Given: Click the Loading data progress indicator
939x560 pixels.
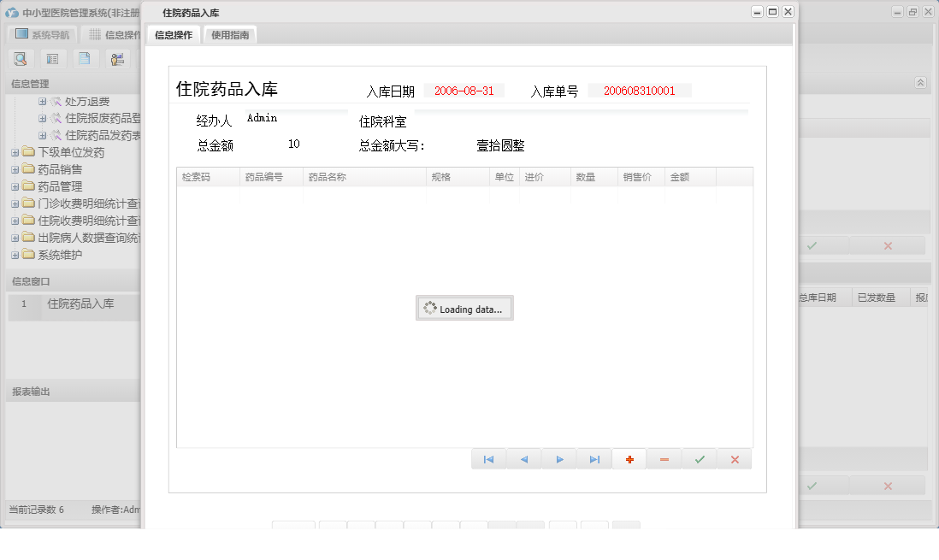Looking at the screenshot, I should pos(464,308).
